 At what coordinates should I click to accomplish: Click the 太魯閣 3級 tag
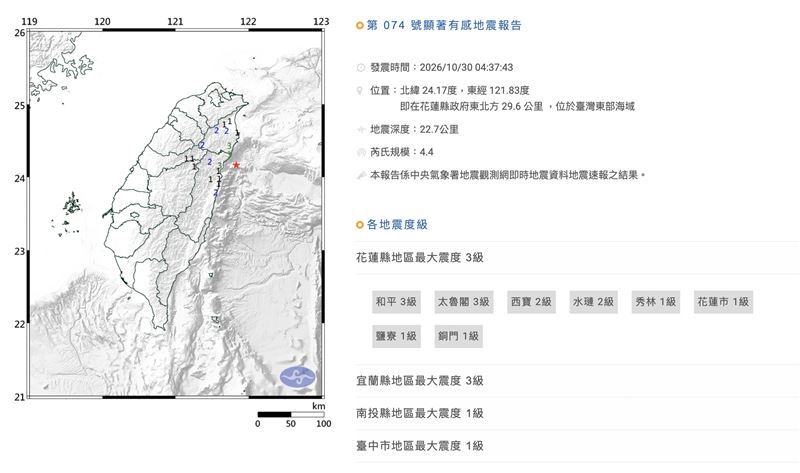point(464,302)
